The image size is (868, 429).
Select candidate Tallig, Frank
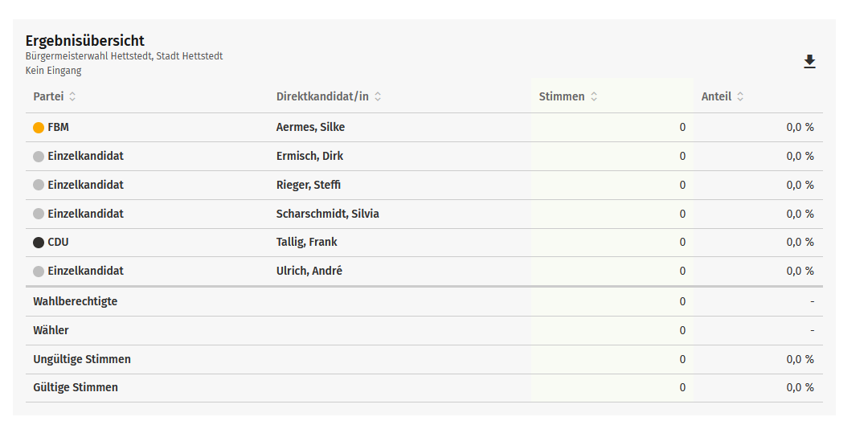(306, 242)
